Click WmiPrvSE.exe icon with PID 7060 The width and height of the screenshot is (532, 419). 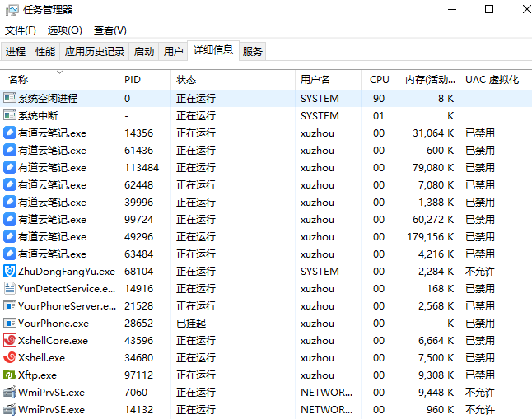tap(10, 392)
